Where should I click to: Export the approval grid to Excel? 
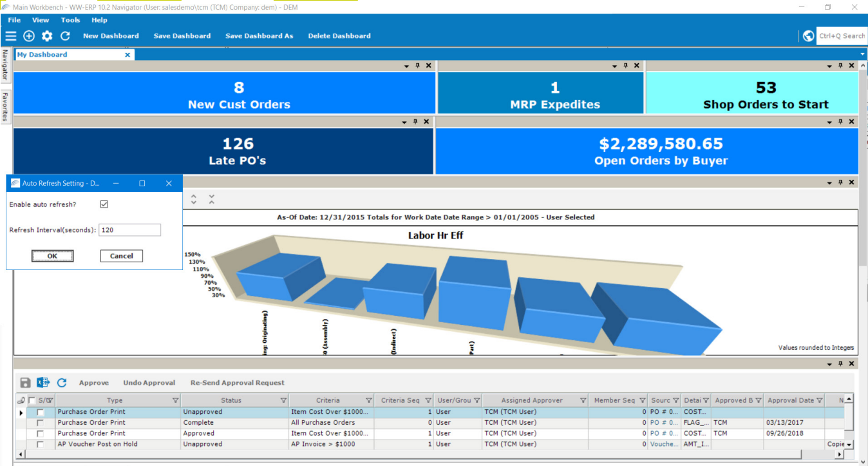[42, 382]
